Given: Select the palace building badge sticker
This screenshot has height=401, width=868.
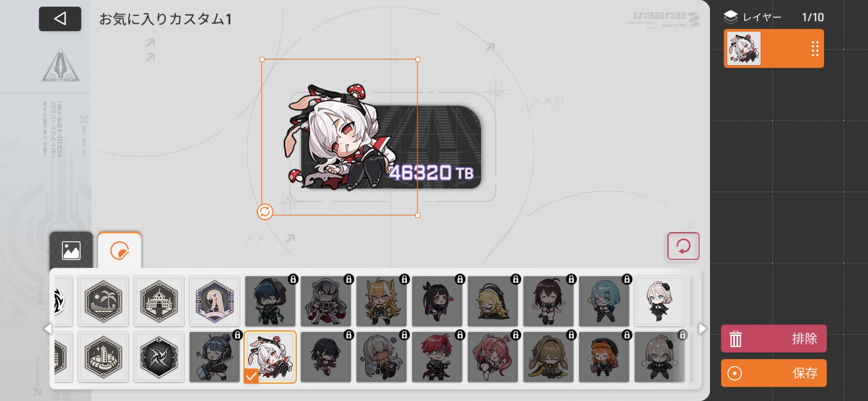Looking at the screenshot, I should (x=159, y=301).
